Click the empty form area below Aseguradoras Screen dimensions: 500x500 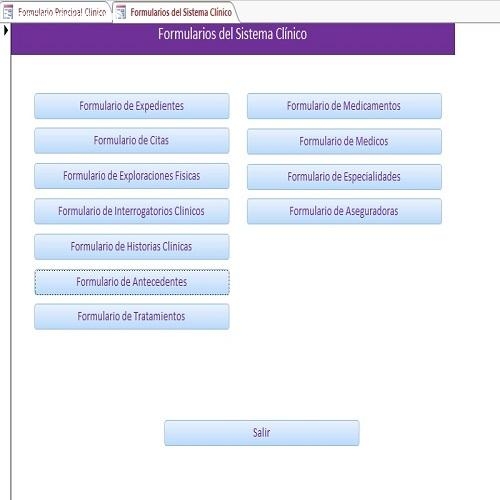pyautogui.click(x=344, y=300)
